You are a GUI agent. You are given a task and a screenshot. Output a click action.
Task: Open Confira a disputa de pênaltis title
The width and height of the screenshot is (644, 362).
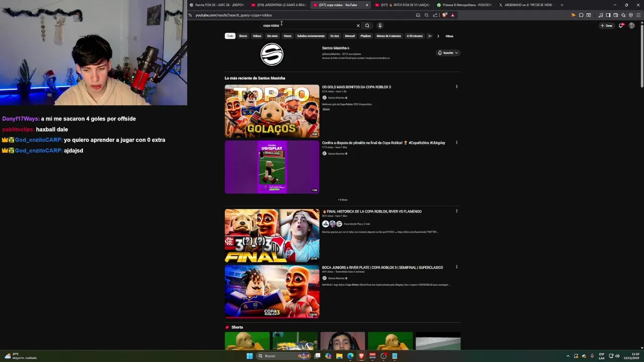383,143
